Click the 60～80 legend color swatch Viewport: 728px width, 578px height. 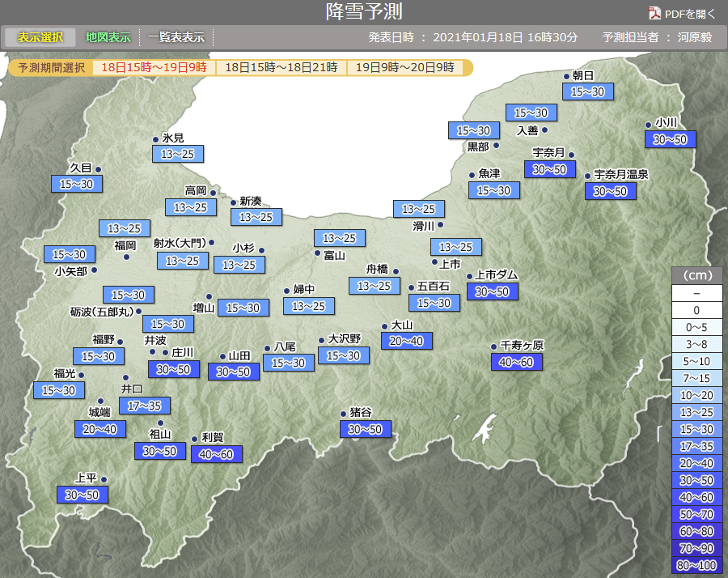coord(697,531)
